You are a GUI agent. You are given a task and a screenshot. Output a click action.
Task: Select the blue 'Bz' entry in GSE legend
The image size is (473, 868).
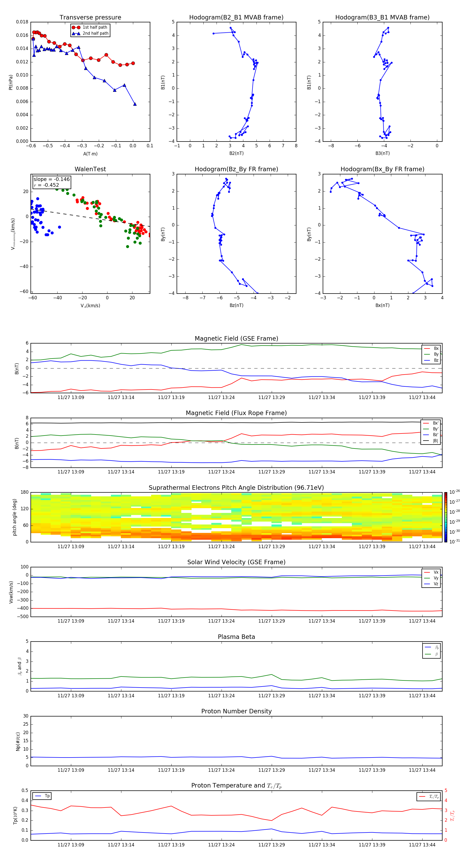pos(431,360)
